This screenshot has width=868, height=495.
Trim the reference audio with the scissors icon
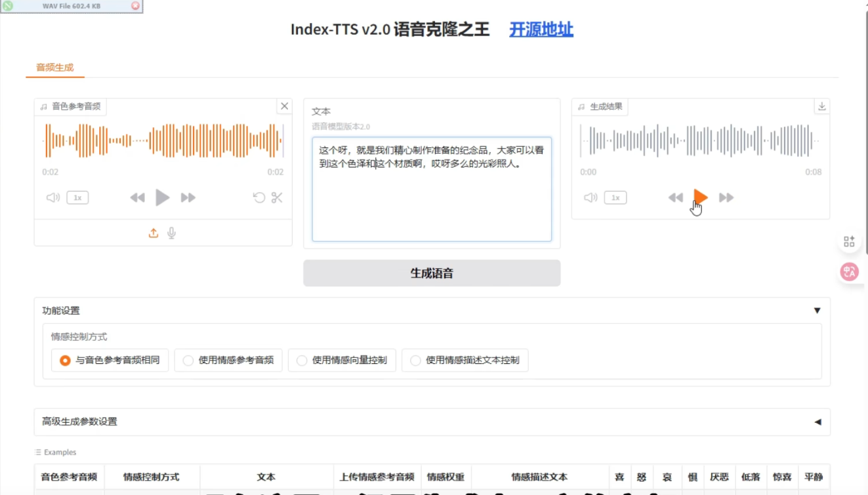click(x=276, y=197)
